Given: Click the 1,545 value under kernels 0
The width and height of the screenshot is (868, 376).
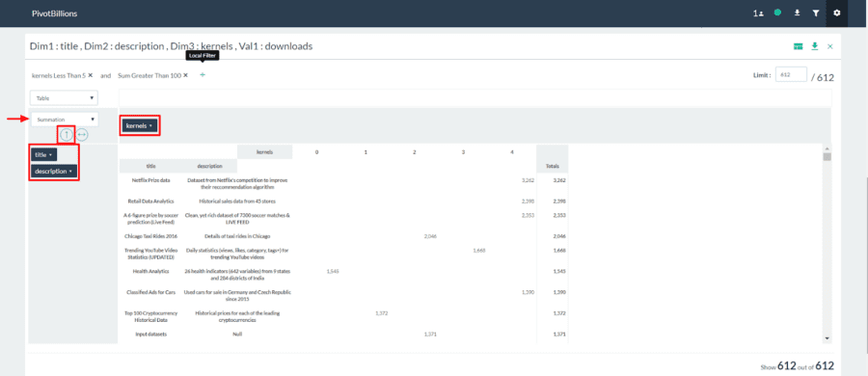Looking at the screenshot, I should 333,271.
